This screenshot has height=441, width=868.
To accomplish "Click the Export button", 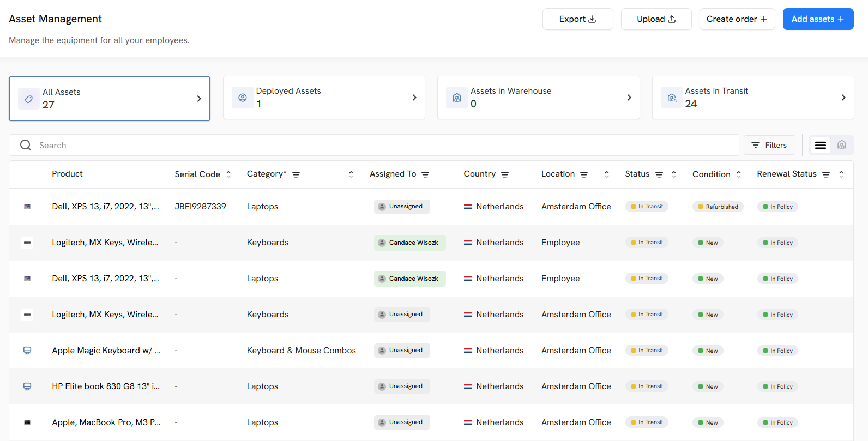I will click(577, 19).
